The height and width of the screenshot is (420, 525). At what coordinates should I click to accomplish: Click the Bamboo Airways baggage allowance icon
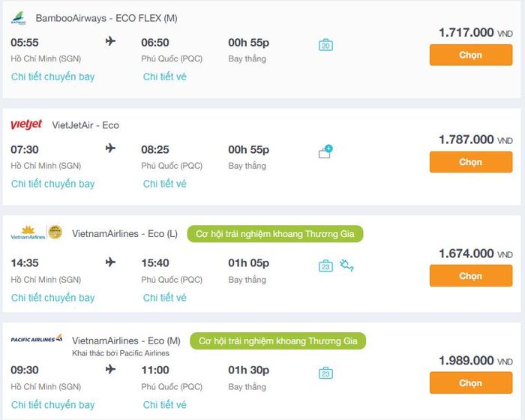pos(325,45)
